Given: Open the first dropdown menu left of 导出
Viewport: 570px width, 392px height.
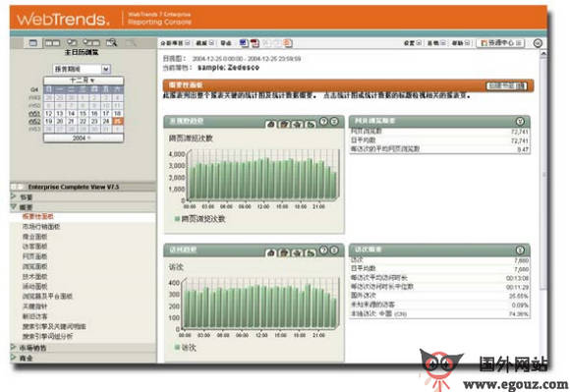Looking at the screenshot, I should tap(175, 43).
